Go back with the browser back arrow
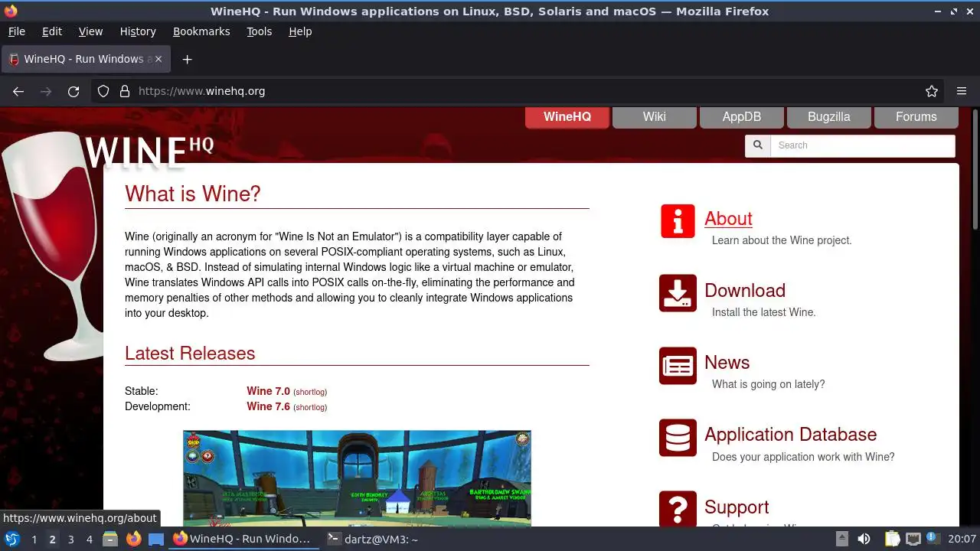 pyautogui.click(x=18, y=91)
